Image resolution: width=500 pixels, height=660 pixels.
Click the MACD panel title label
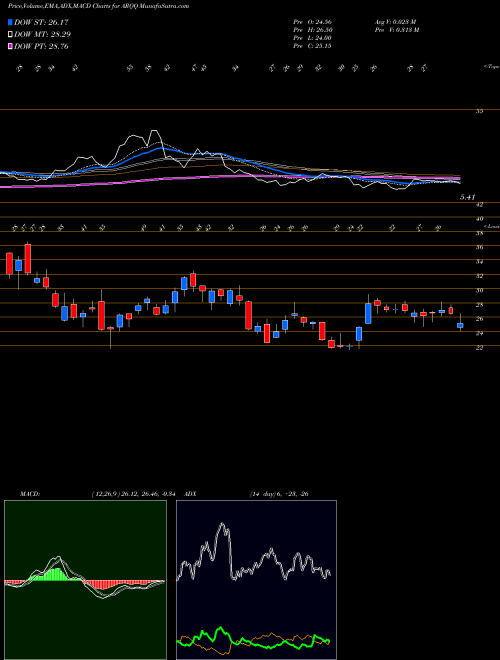tap(30, 494)
